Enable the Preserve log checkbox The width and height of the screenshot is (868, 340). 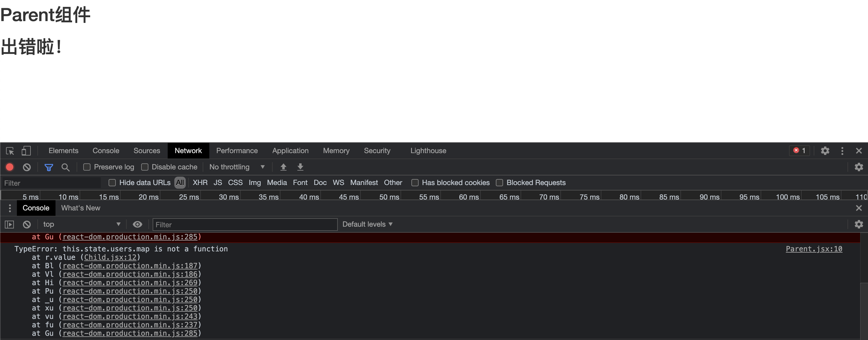[x=87, y=167]
